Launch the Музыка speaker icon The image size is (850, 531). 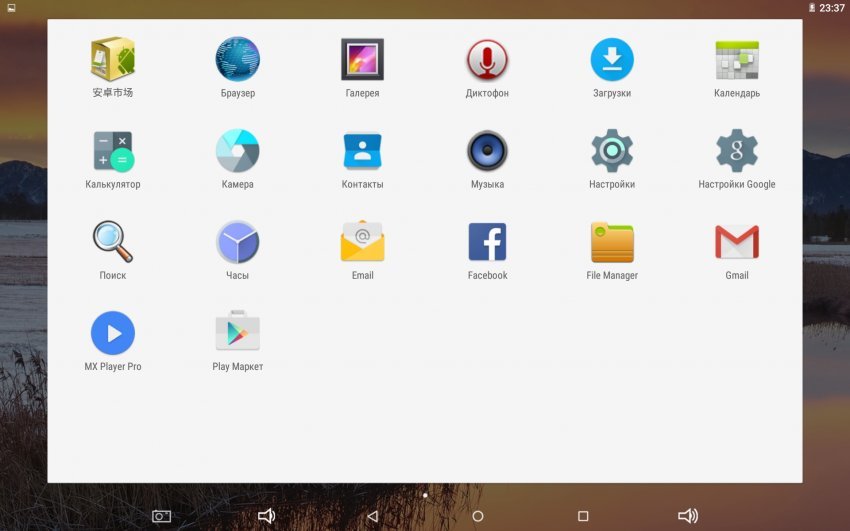[x=487, y=150]
